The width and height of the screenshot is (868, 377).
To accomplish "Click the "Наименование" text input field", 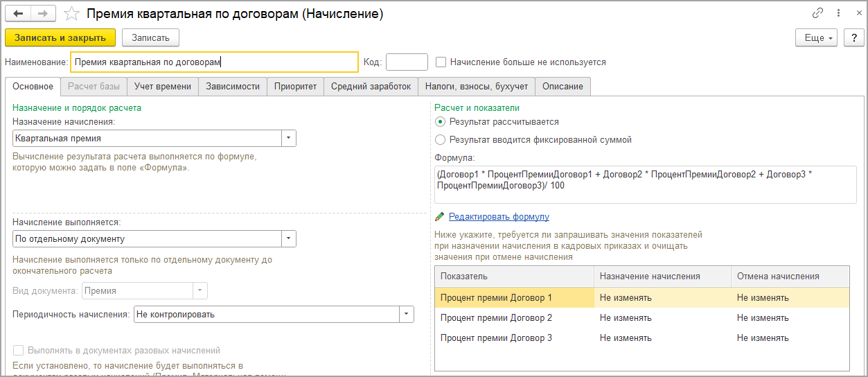I will 215,62.
